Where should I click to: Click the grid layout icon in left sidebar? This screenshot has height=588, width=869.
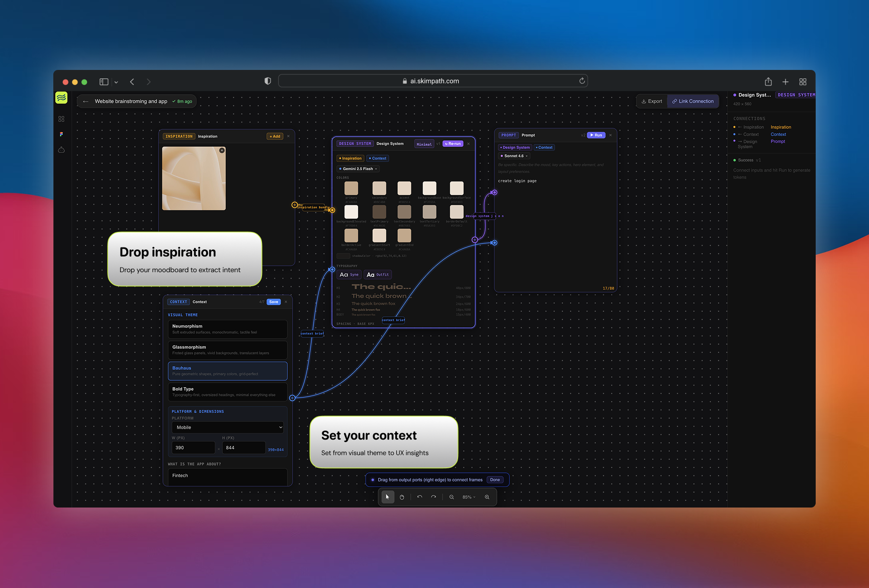coord(61,119)
